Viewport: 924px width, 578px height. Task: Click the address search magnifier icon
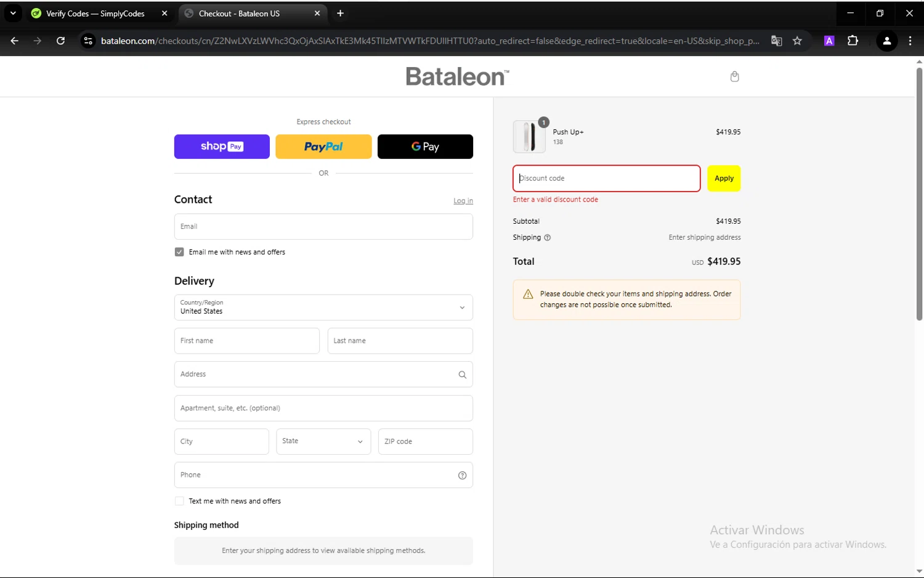coord(462,375)
